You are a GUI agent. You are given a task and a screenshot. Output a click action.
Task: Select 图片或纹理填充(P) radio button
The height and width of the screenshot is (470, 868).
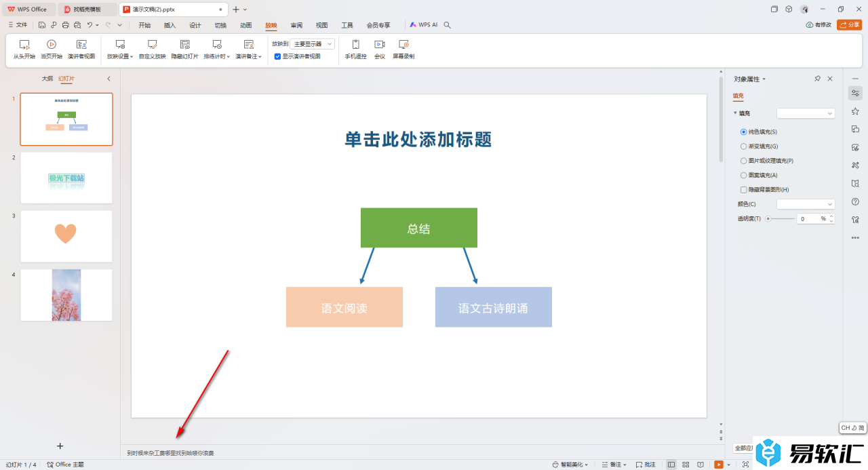(743, 161)
